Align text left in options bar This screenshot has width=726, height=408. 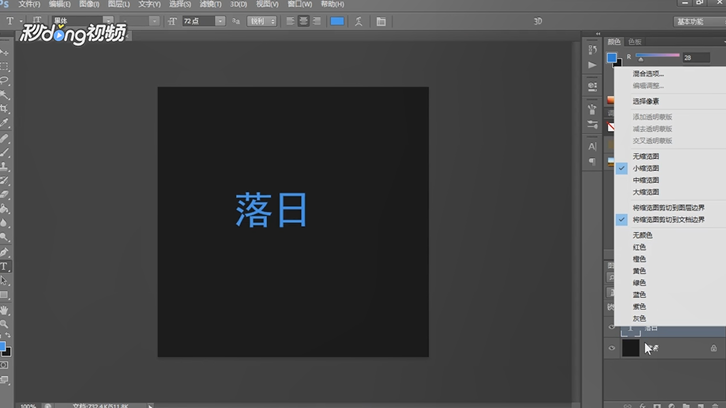click(x=290, y=21)
